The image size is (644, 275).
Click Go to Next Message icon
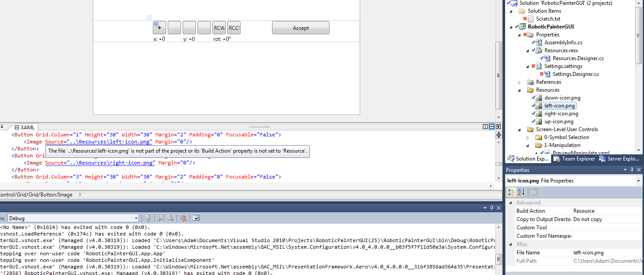170,218
